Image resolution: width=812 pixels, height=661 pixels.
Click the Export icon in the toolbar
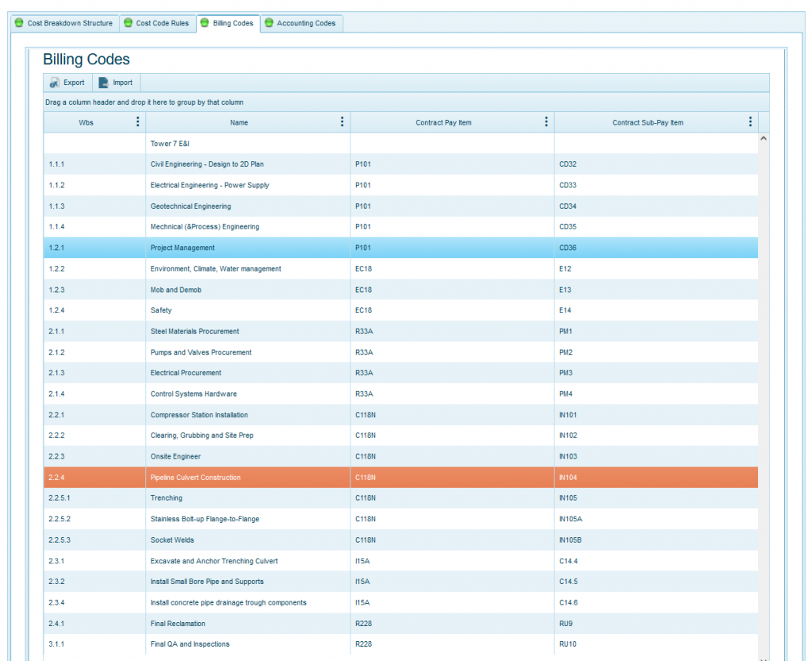pyautogui.click(x=55, y=83)
